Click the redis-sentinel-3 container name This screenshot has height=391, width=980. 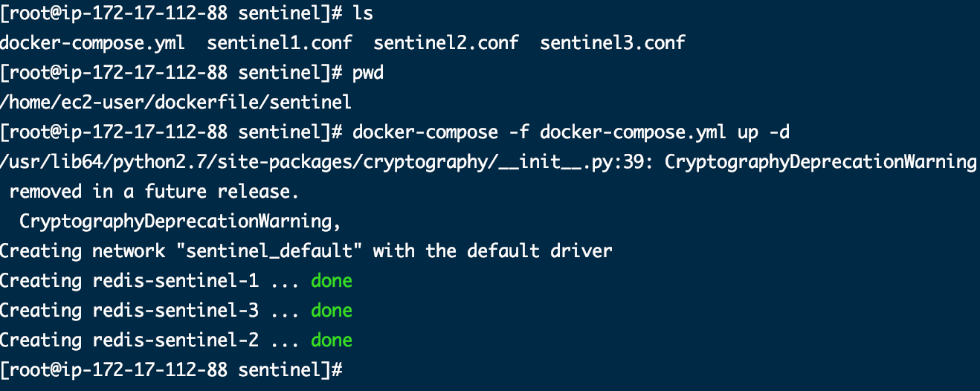[175, 310]
